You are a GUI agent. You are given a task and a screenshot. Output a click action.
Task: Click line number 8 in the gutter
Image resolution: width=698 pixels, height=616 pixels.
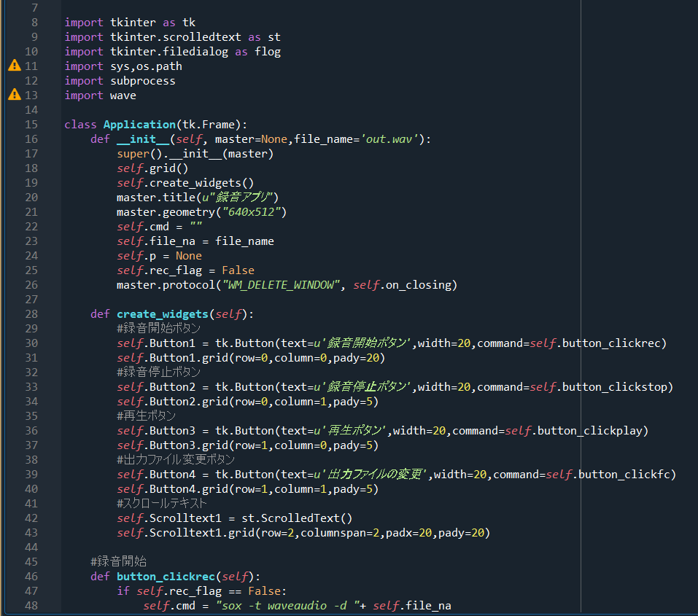point(34,23)
